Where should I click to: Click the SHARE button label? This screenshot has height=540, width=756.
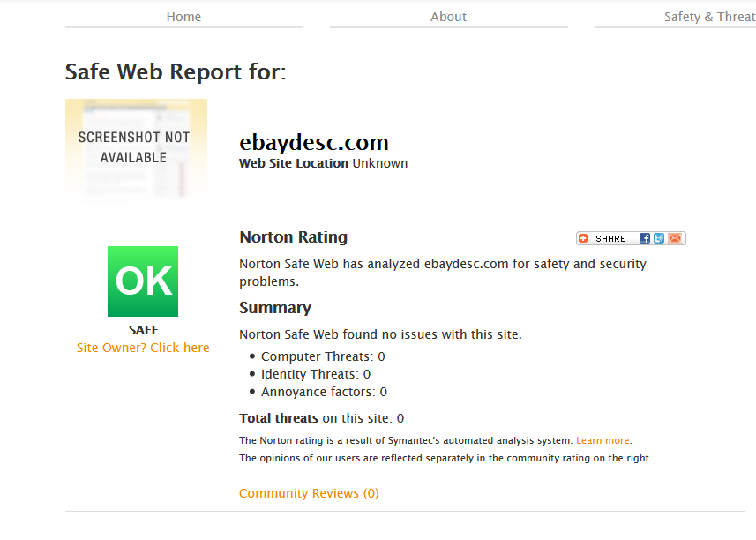tap(610, 238)
